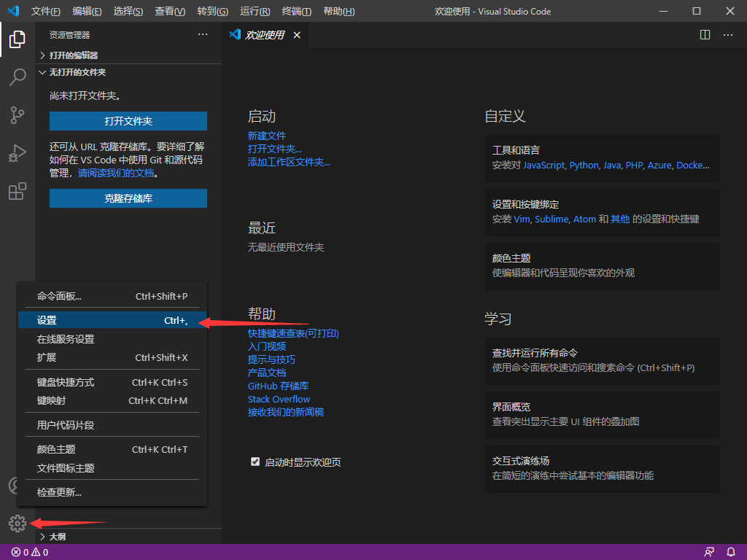
Task: Select 检查更新... menu entry
Action: (112, 492)
